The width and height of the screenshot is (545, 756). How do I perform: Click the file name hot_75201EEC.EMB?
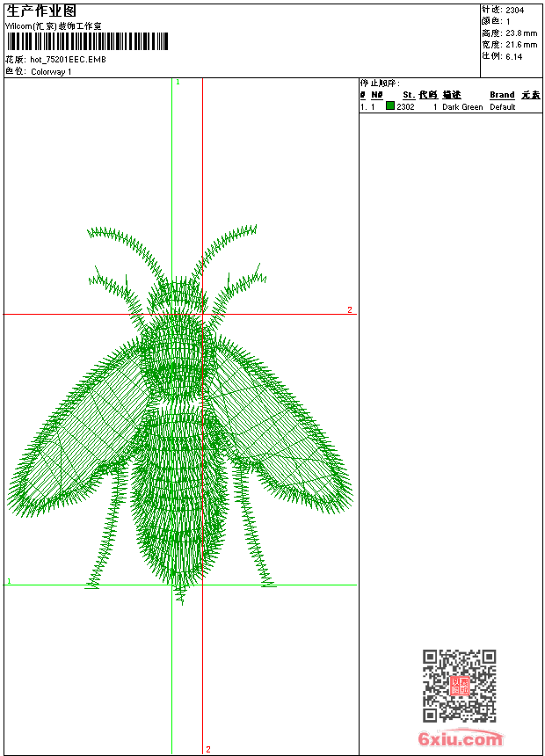[68, 60]
